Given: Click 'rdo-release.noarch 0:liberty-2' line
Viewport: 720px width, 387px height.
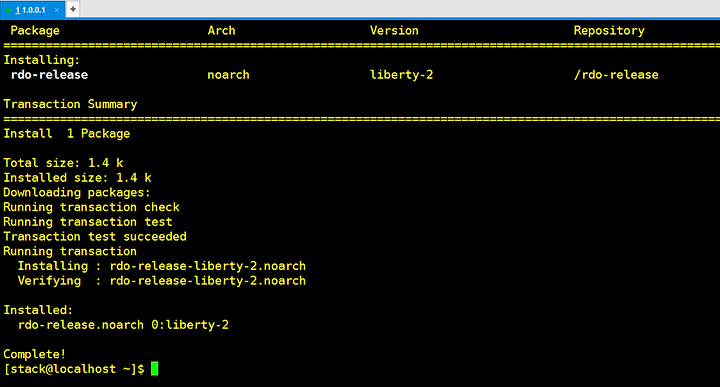Looking at the screenshot, I should [123, 325].
